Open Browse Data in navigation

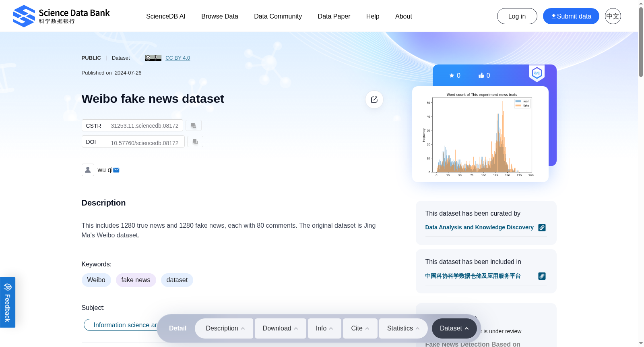pos(220,16)
